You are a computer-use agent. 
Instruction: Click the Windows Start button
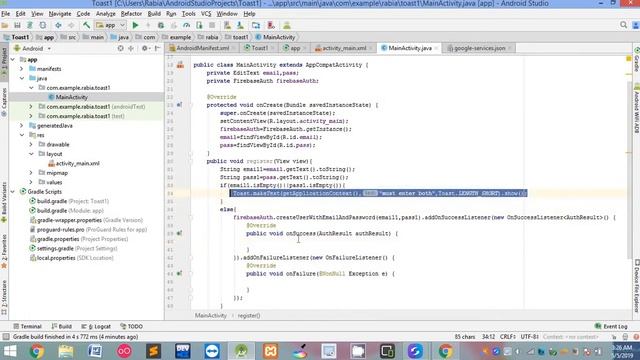coord(9,351)
